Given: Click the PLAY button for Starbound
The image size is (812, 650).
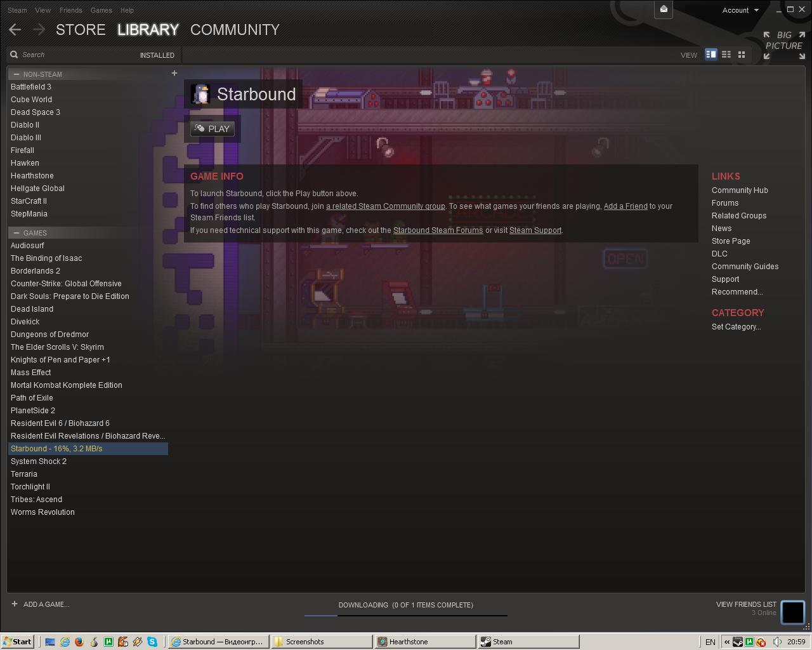Looking at the screenshot, I should [x=213, y=129].
